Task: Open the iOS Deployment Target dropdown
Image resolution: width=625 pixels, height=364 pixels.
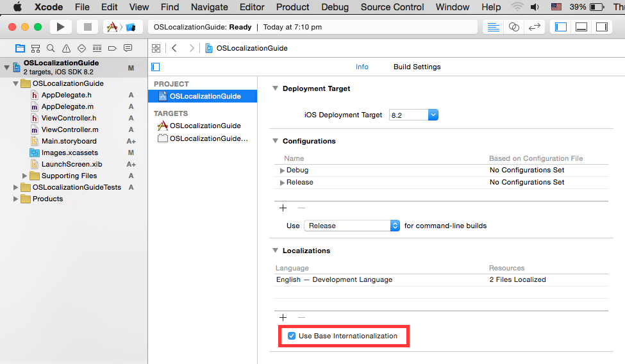Action: 433,115
